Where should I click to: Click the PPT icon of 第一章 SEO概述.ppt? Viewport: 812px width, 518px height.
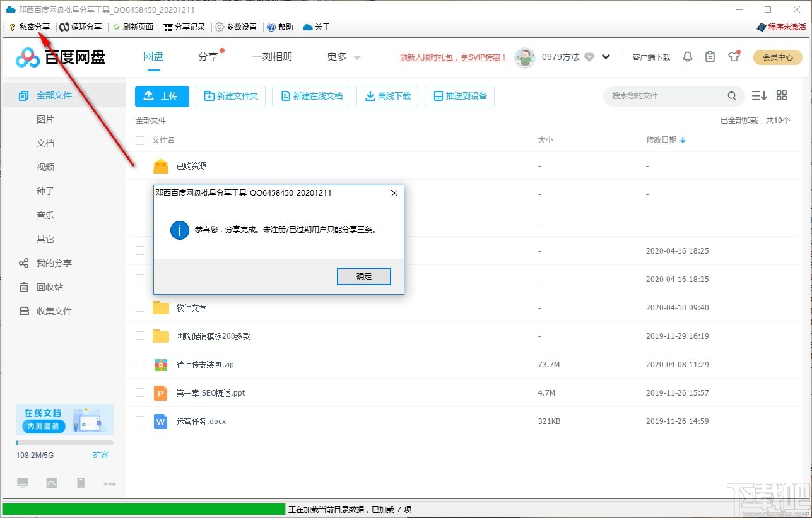coord(161,393)
